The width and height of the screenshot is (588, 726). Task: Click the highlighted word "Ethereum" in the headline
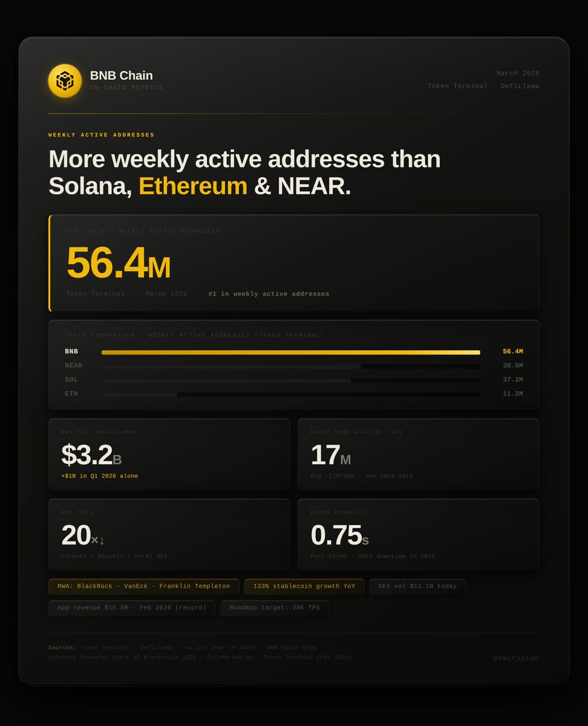(x=193, y=186)
